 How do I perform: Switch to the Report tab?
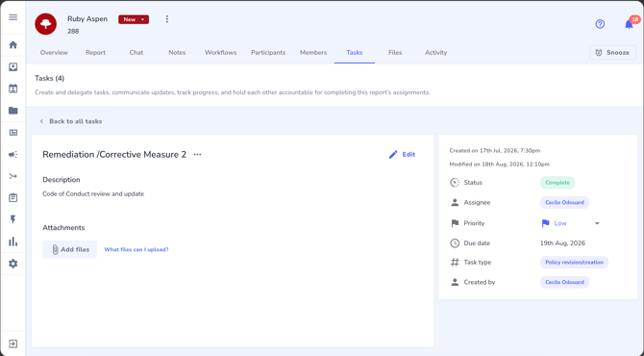(95, 53)
